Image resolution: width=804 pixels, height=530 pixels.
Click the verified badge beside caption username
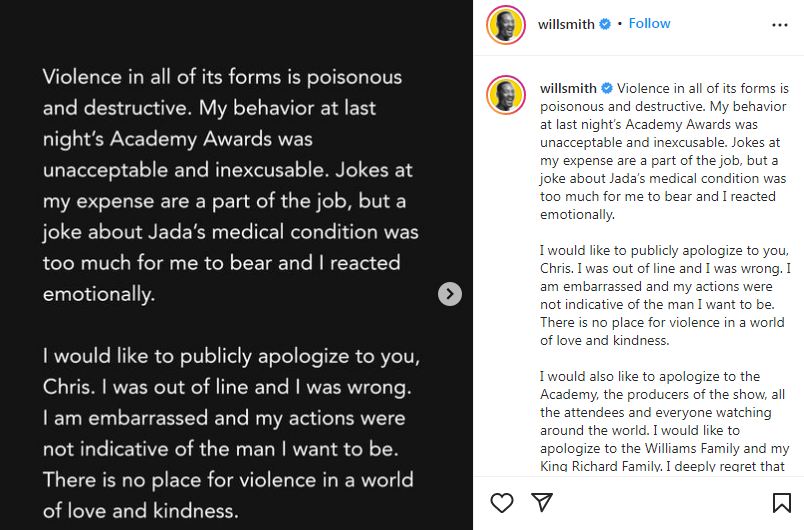point(607,88)
